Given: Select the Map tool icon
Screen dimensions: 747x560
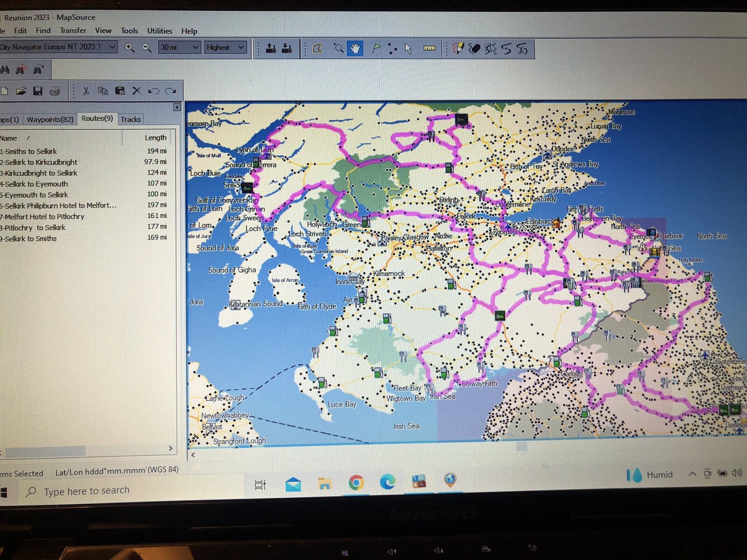Looking at the screenshot, I should 317,48.
